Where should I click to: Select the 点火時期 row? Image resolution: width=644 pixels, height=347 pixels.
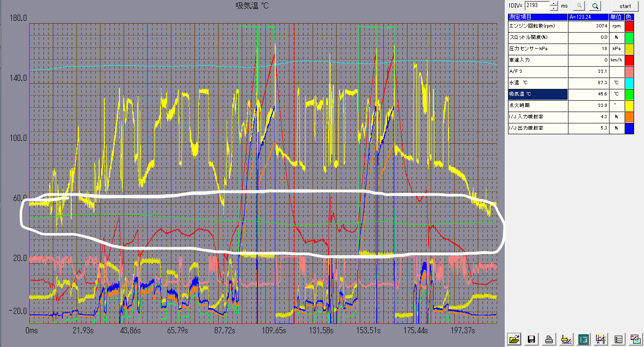(x=538, y=105)
